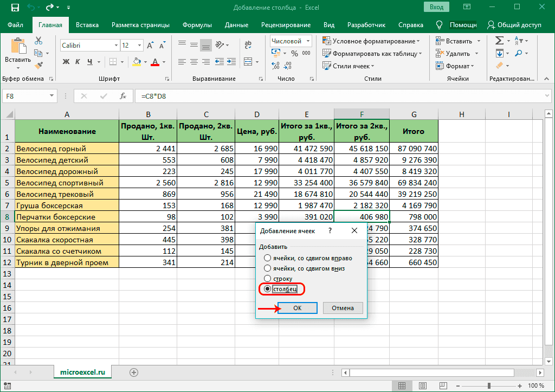The image size is (555, 392).
Task: Click the Italic formatting icon
Action: [x=78, y=61]
